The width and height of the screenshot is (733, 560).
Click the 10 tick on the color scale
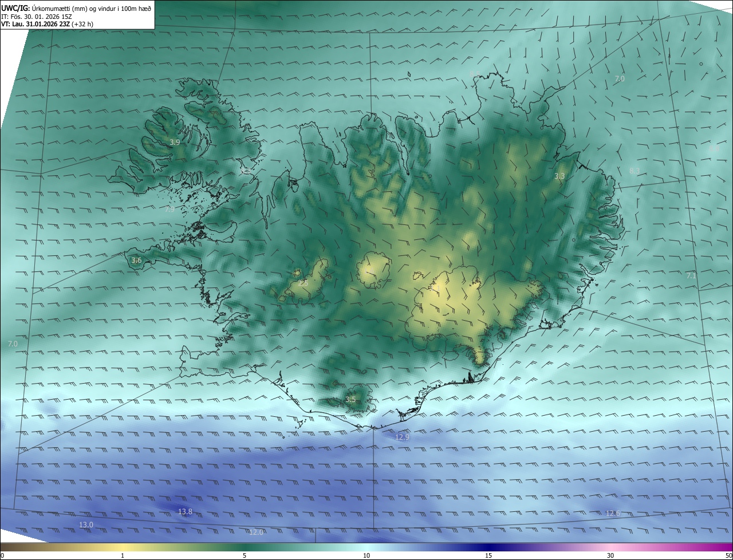(366, 555)
